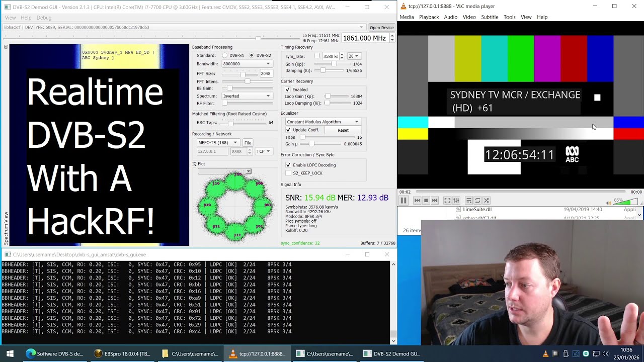
Task: Click the FFT Size slider
Action: pyautogui.click(x=240, y=74)
